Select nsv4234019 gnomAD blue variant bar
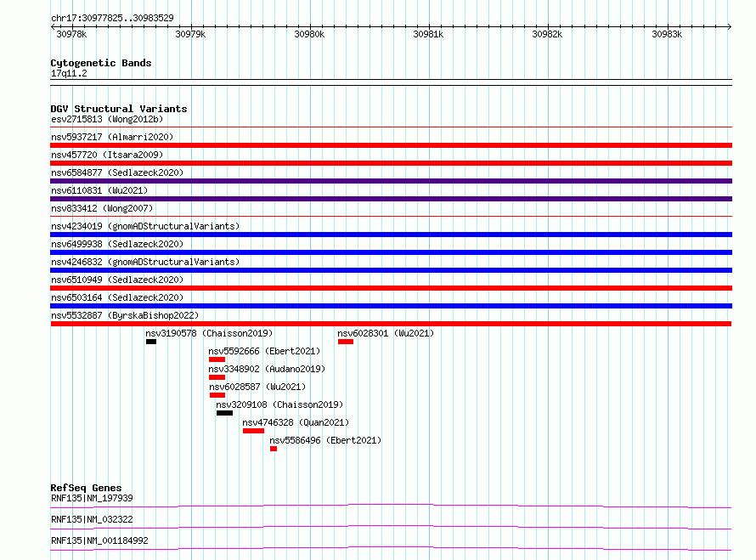The width and height of the screenshot is (756, 560). [x=391, y=235]
